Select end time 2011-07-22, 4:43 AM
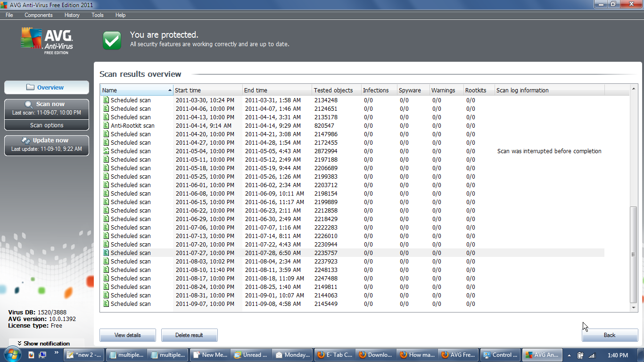This screenshot has width=644, height=362. coord(272,245)
